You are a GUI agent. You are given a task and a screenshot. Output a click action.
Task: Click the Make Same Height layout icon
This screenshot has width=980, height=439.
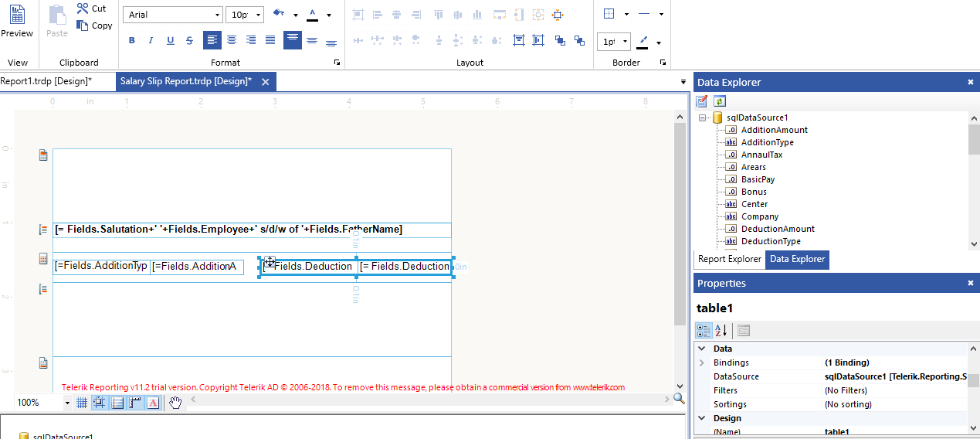[517, 14]
